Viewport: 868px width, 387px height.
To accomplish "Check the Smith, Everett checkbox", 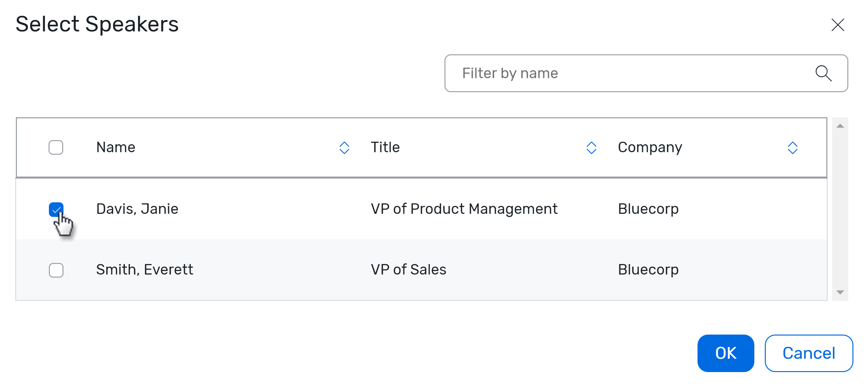I will (x=56, y=270).
